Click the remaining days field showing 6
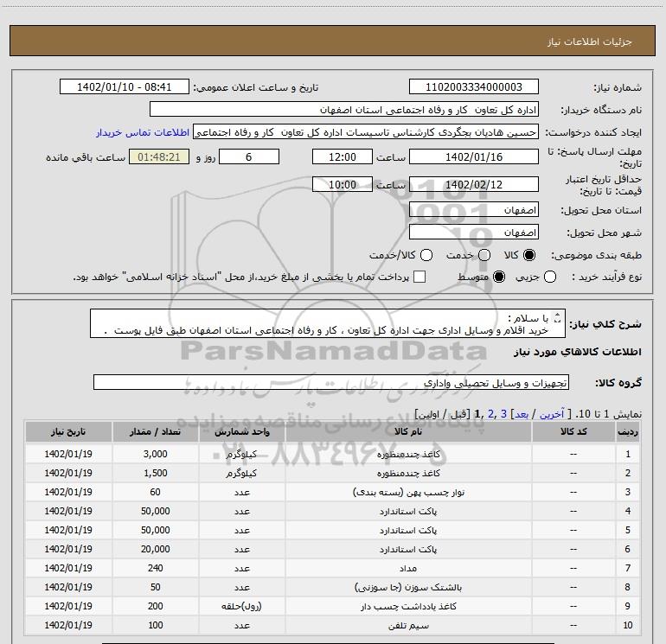This screenshot has width=666, height=644. click(249, 156)
